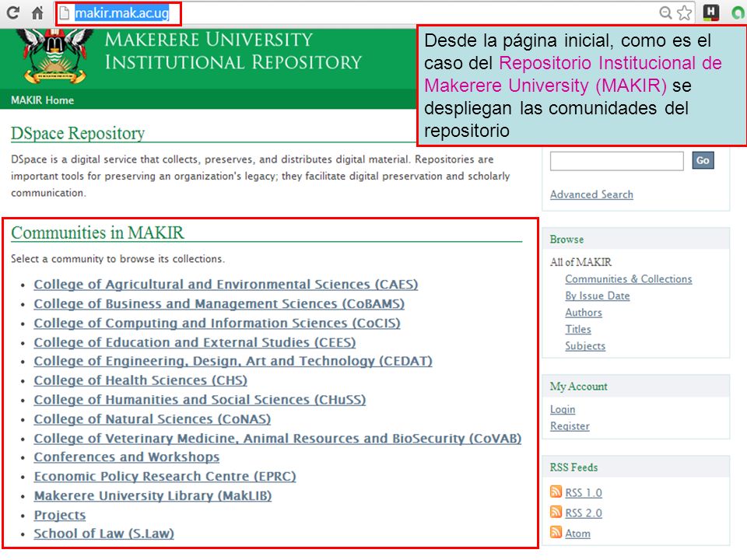Click the RSS 2.0 feed orange icon
The width and height of the screenshot is (747, 560).
pyautogui.click(x=556, y=512)
